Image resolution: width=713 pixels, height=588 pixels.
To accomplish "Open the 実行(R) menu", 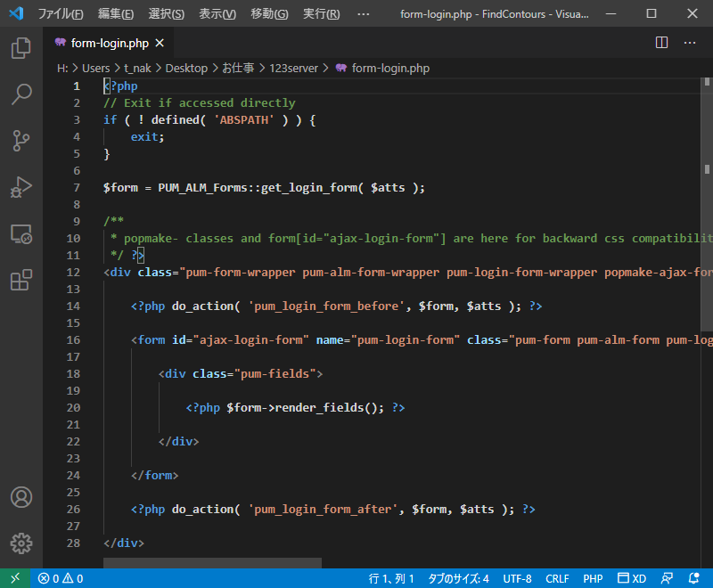I will pyautogui.click(x=321, y=13).
